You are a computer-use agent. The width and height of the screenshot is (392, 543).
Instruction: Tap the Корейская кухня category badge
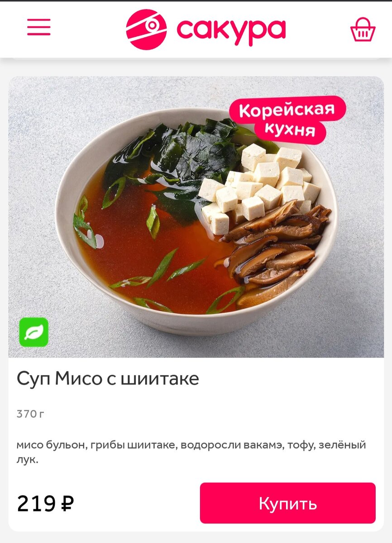pyautogui.click(x=287, y=119)
